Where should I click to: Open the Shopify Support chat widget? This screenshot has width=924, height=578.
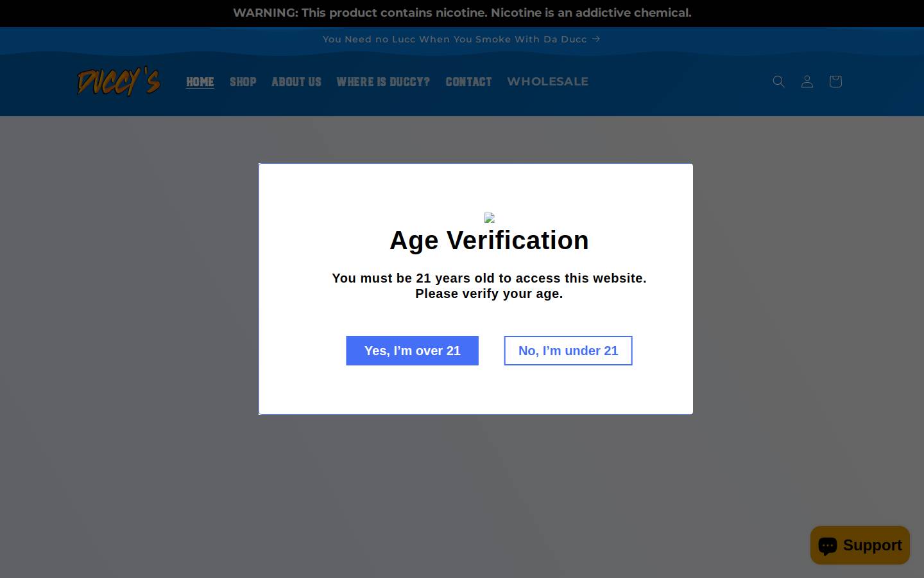pos(860,545)
